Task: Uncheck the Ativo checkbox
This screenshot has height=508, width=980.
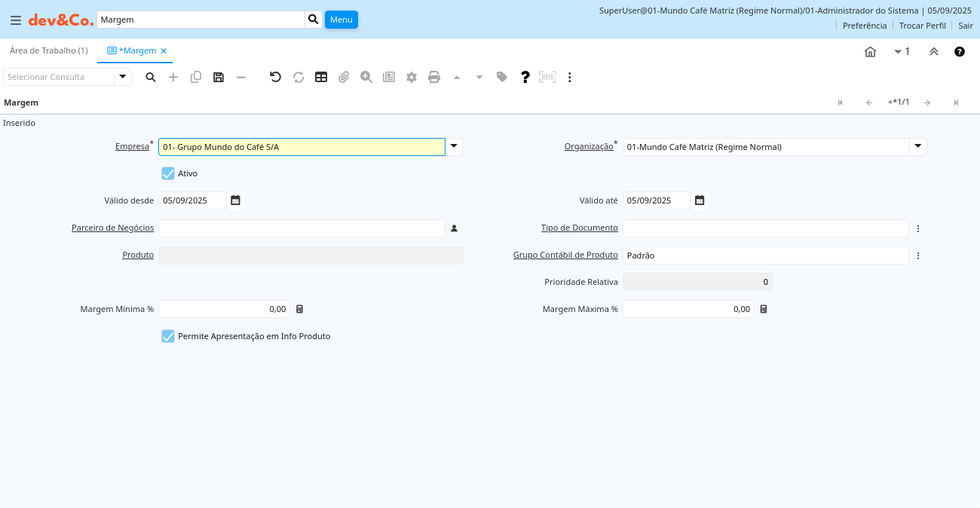Action: 168,173
